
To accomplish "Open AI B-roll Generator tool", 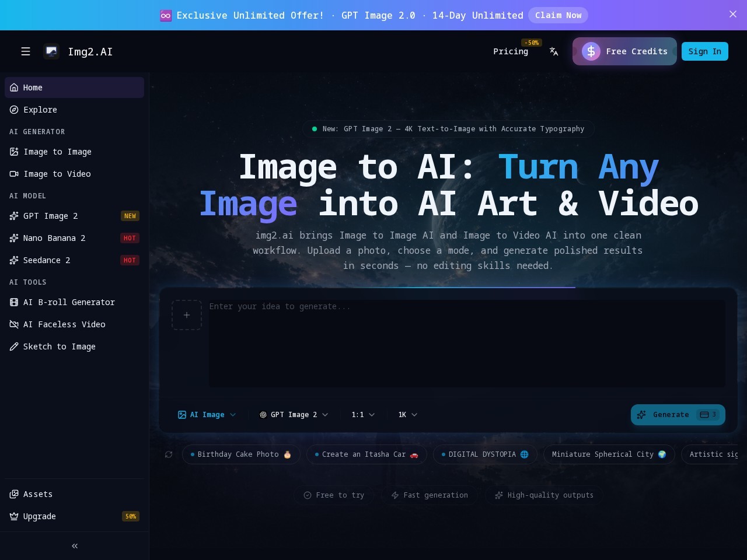I will coord(74,302).
